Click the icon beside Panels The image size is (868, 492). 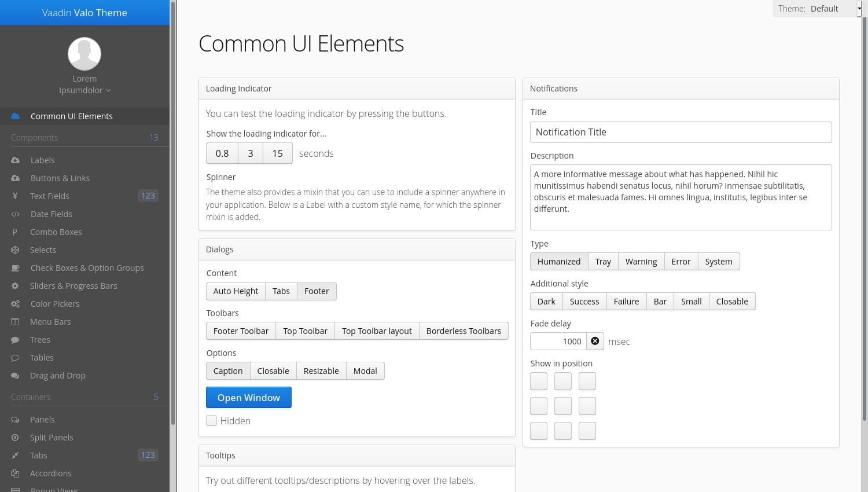pos(15,420)
